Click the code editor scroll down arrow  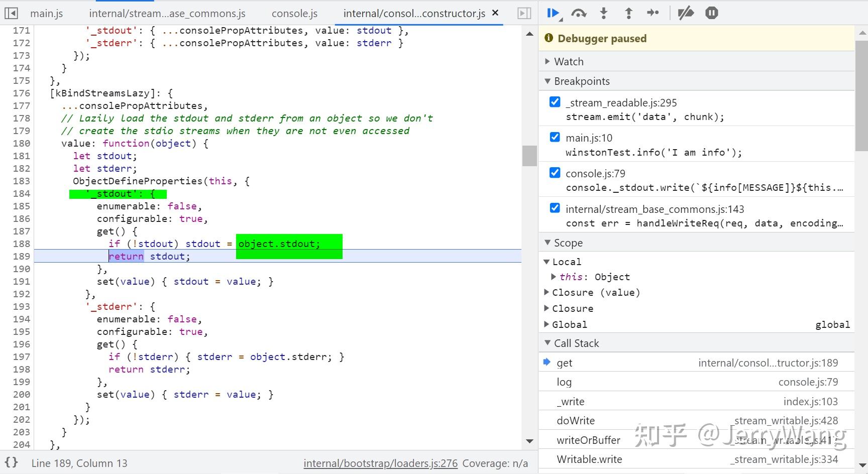coord(529,441)
